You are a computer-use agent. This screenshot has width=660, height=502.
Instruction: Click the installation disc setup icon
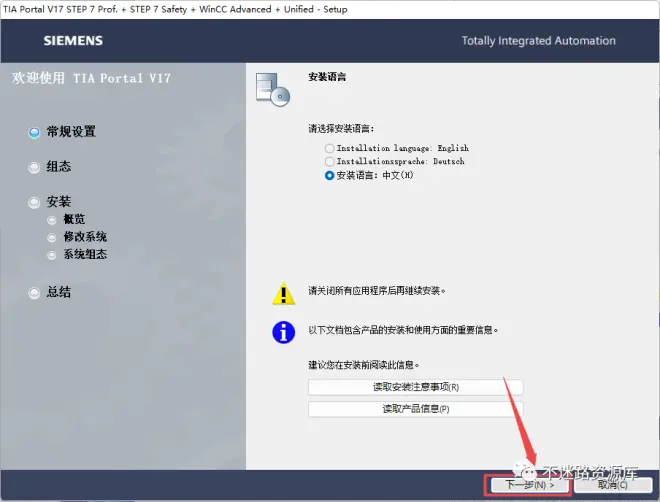[x=272, y=89]
